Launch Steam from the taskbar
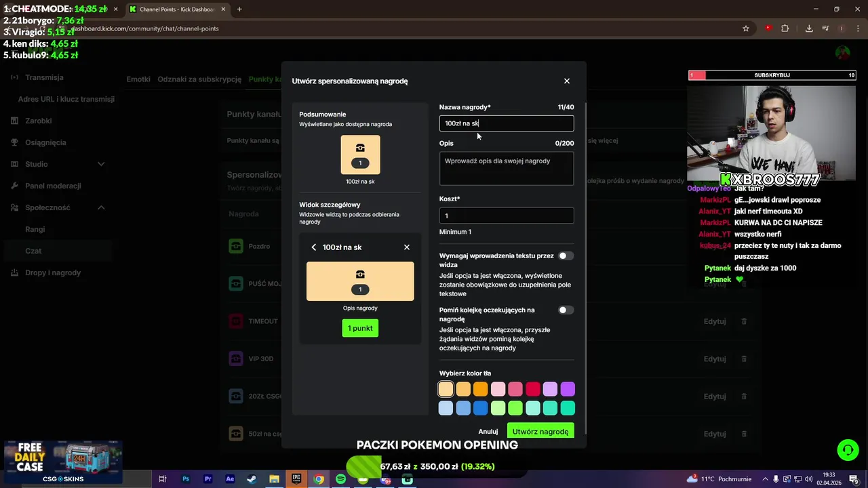868x488 pixels. tap(252, 479)
